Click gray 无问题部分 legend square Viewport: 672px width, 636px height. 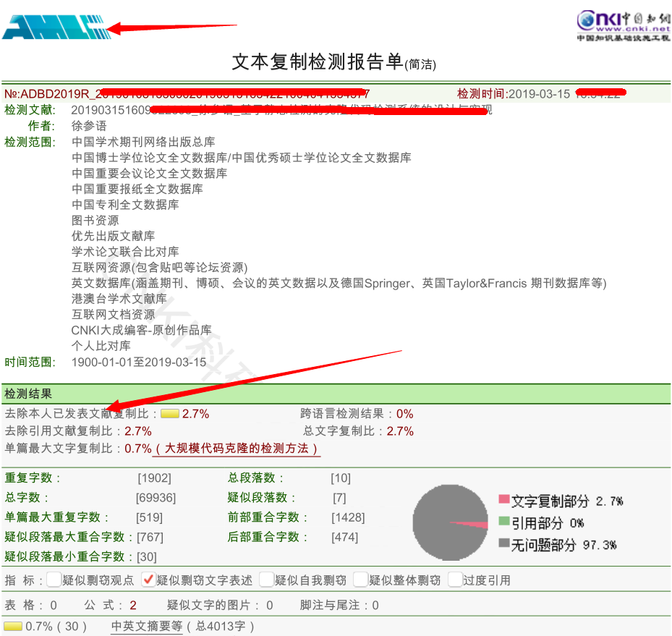(503, 544)
